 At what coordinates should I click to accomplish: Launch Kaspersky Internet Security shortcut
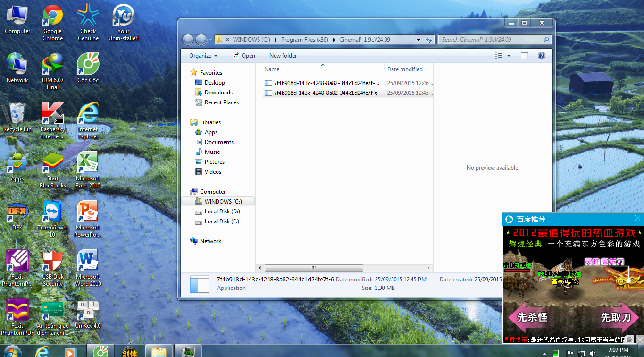point(53,120)
